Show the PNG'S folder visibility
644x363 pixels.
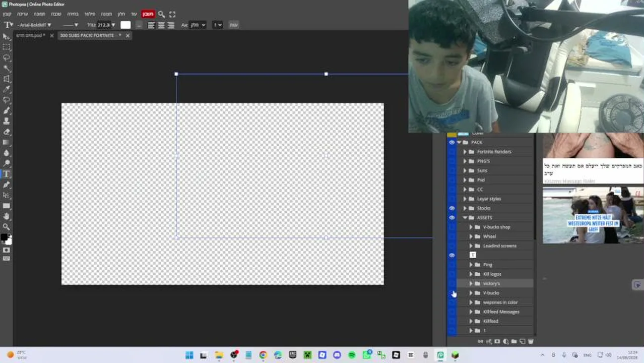452,161
